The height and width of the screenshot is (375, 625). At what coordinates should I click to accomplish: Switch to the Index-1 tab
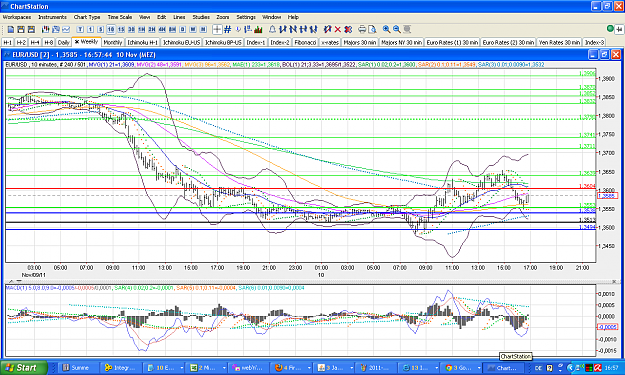(x=256, y=42)
